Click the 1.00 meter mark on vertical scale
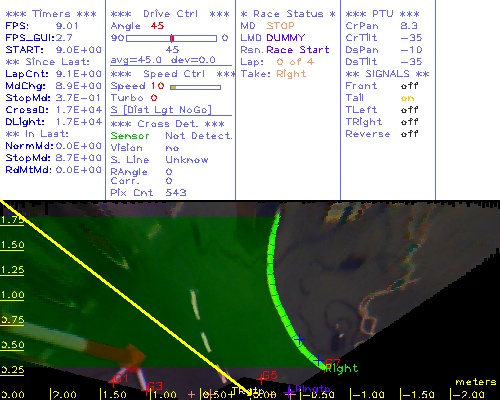Screen dimensions: 500x400 pyautogui.click(x=12, y=295)
